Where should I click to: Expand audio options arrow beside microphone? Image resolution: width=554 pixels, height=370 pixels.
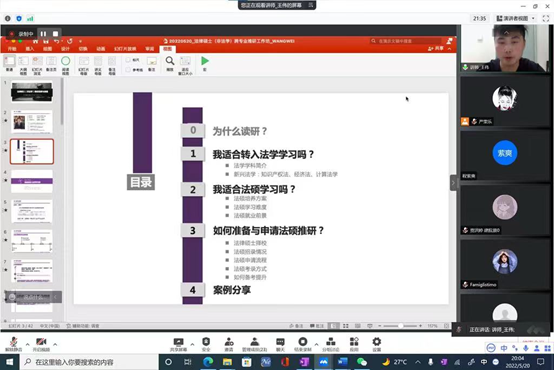pos(27,344)
